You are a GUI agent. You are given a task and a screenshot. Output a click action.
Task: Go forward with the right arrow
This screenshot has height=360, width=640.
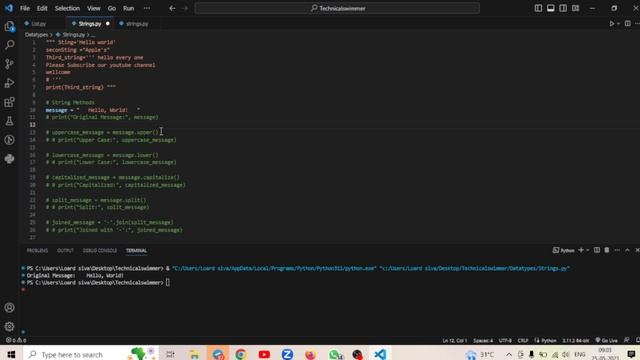185,8
